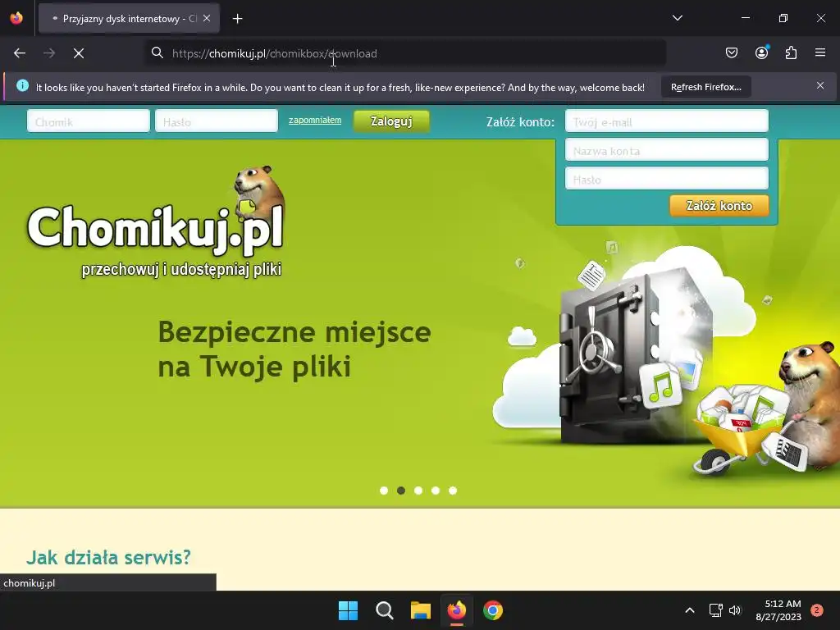
Task: Open Windows taskbar Search
Action: tap(384, 610)
